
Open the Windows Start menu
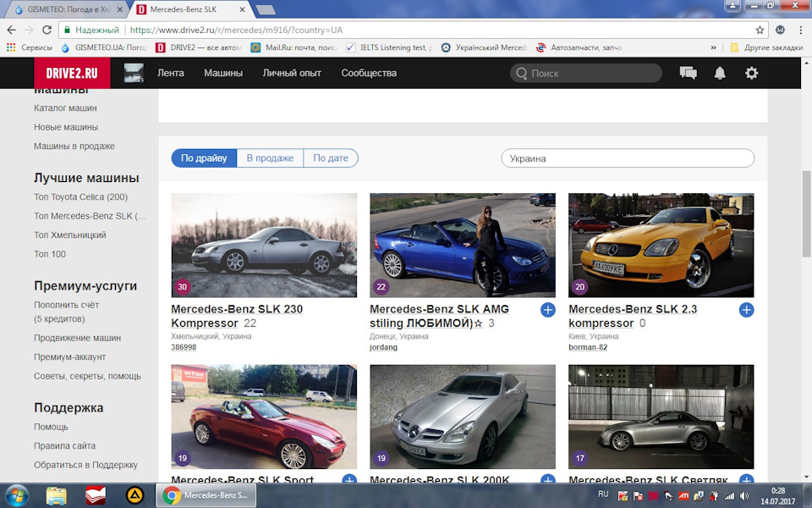18,495
